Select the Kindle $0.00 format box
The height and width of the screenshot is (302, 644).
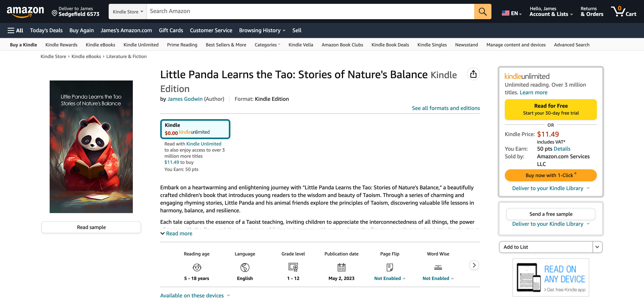(195, 129)
